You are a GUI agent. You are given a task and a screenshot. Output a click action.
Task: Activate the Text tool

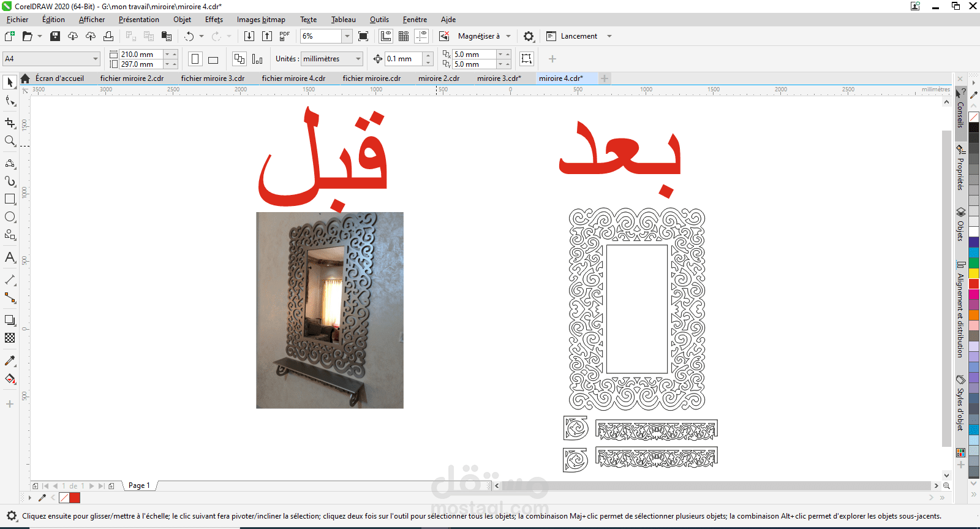(10, 257)
